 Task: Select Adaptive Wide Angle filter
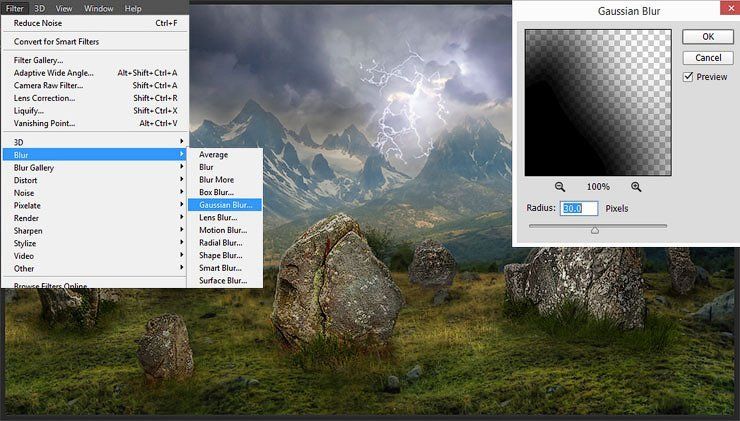tap(95, 73)
